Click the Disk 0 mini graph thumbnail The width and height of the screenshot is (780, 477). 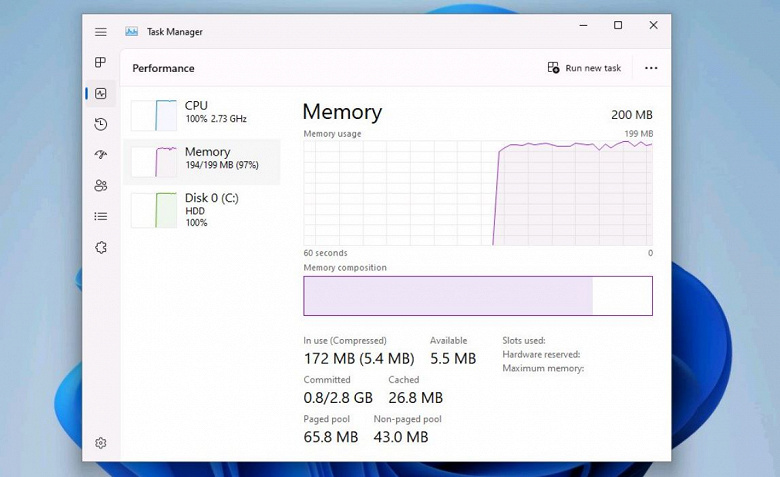154,210
